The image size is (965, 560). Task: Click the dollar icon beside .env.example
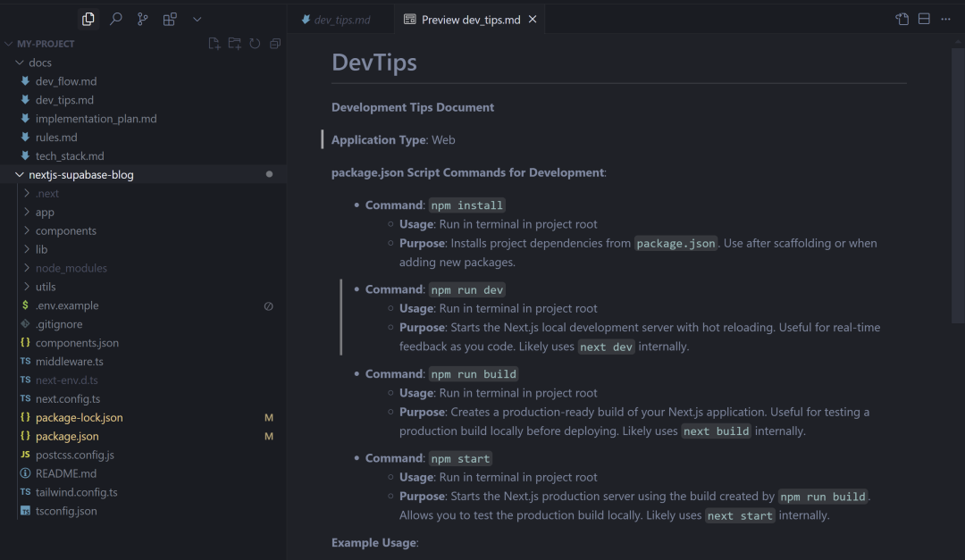(x=25, y=305)
